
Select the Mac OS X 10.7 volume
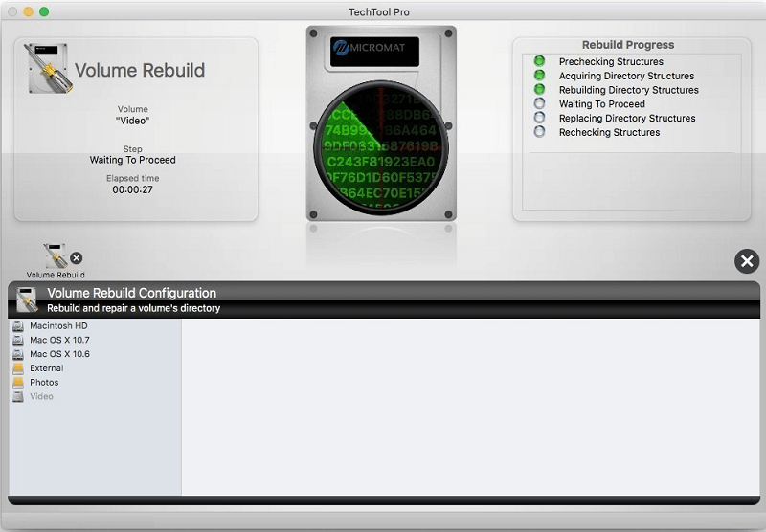click(x=59, y=340)
